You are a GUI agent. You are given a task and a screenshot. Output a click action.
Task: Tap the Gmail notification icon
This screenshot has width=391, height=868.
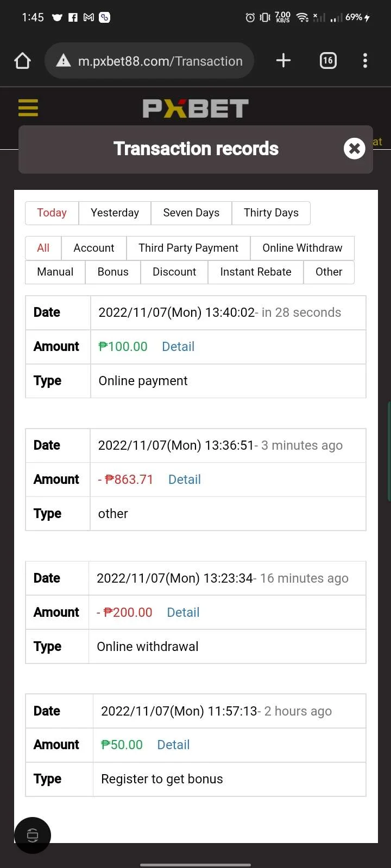[89, 17]
